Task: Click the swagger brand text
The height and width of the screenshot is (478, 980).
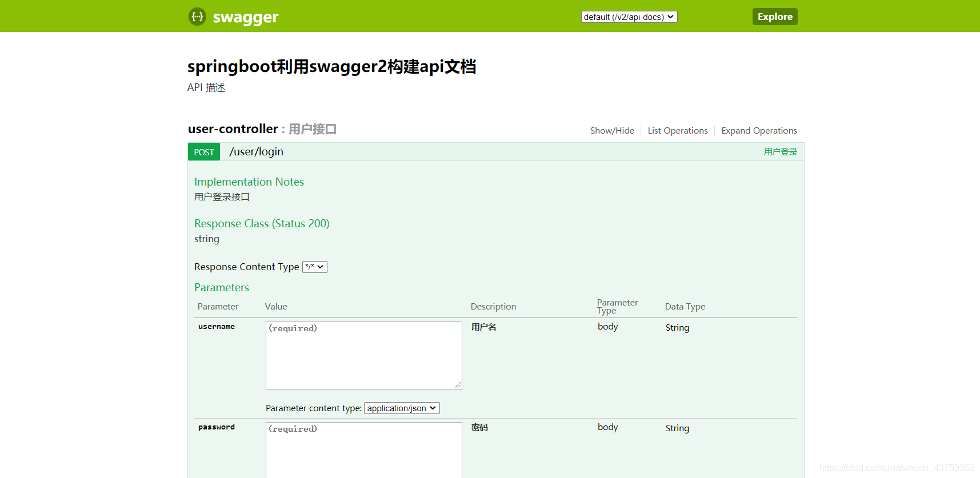Action: pyautogui.click(x=246, y=17)
